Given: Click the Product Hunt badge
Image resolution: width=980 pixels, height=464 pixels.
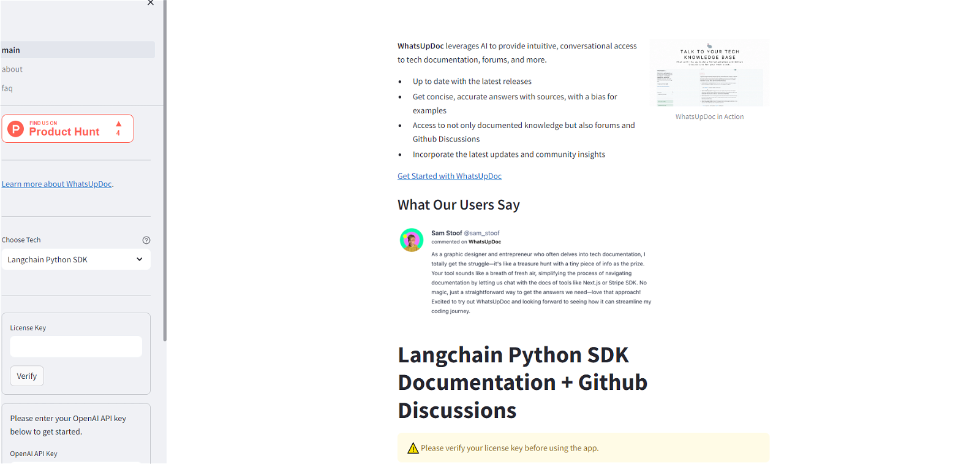Looking at the screenshot, I should (67, 129).
